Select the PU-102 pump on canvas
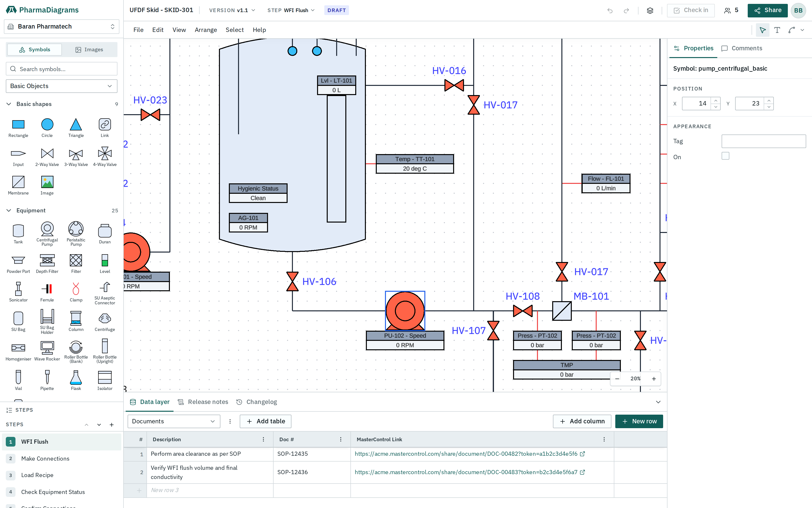This screenshot has height=508, width=812. (405, 311)
